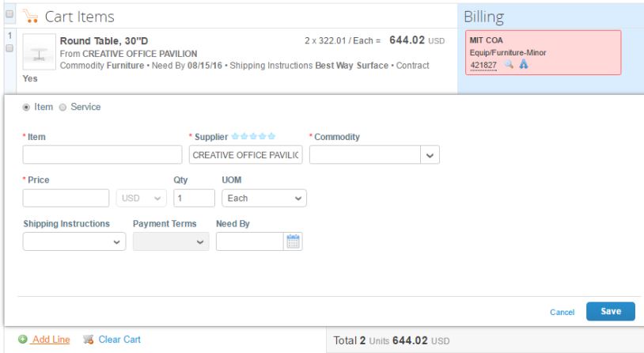The width and height of the screenshot is (644, 353).
Task: Click the Cancel link
Action: click(x=562, y=313)
